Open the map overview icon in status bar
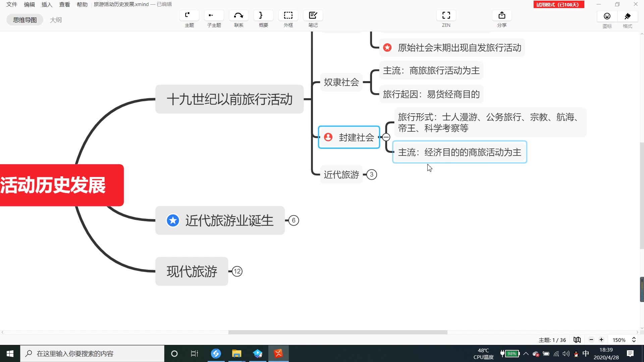The width and height of the screenshot is (644, 362). [577, 340]
